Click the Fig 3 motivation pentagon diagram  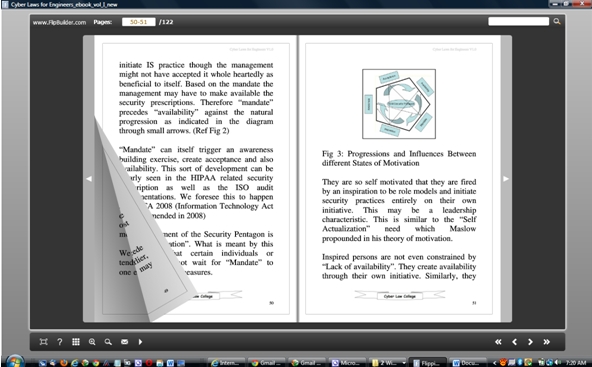399,104
